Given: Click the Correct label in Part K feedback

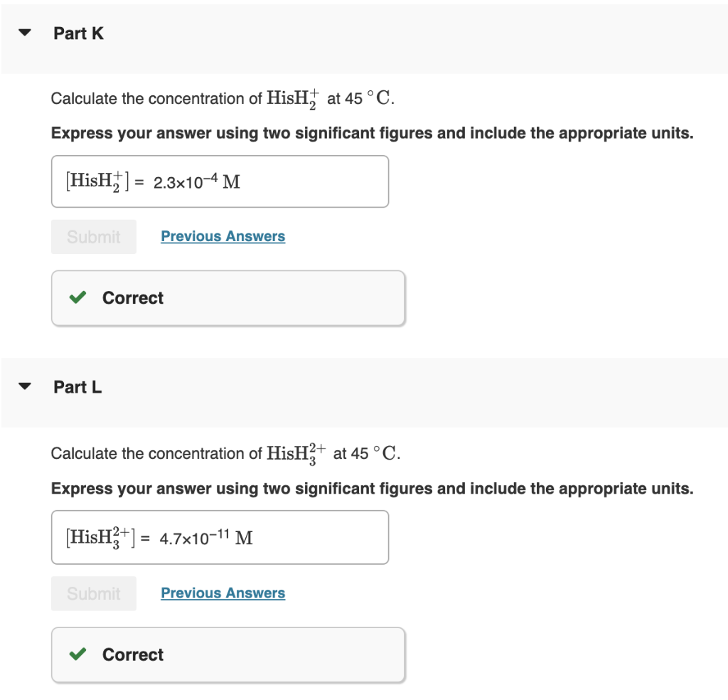Looking at the screenshot, I should (133, 298).
